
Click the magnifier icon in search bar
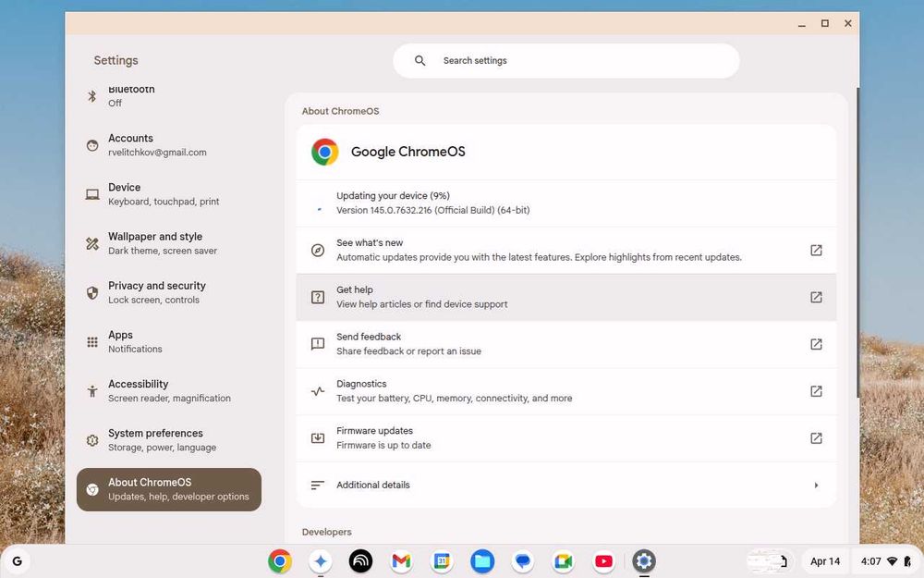click(x=419, y=60)
